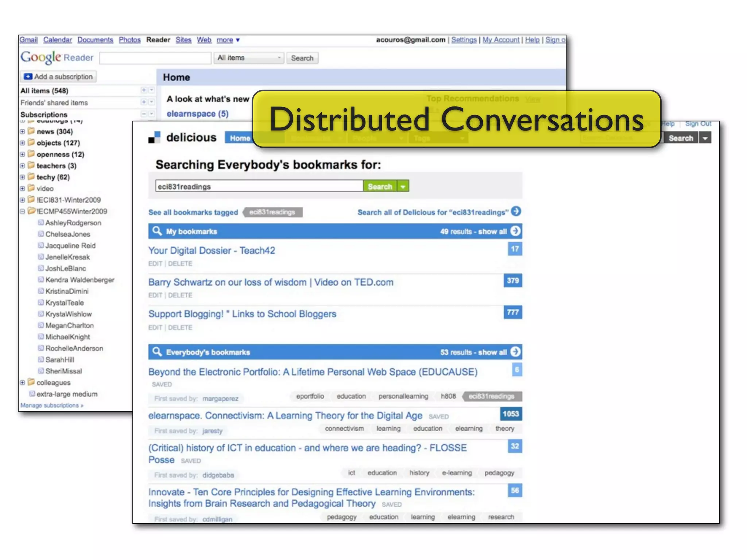Click the arrow icon beside Search all of Delicious
Viewport: 747px width, 560px height.
pyautogui.click(x=516, y=211)
